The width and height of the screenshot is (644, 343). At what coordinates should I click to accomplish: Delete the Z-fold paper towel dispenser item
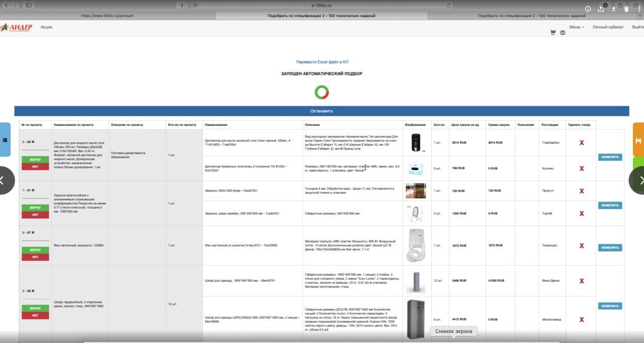pos(582,168)
